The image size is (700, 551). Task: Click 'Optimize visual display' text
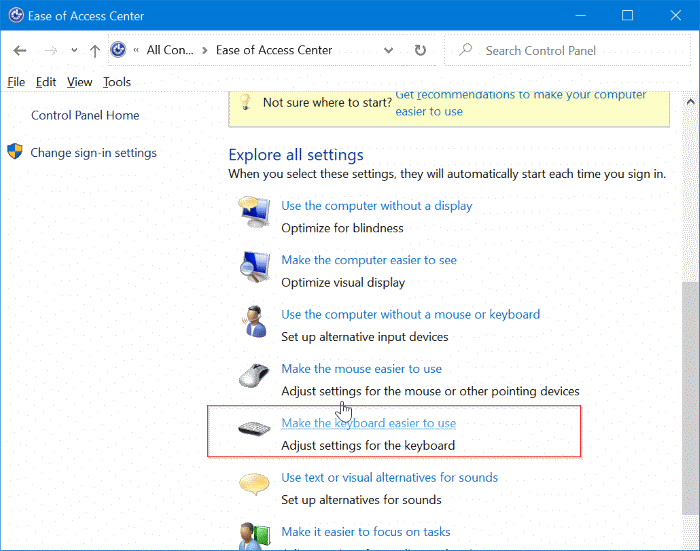[x=343, y=283]
